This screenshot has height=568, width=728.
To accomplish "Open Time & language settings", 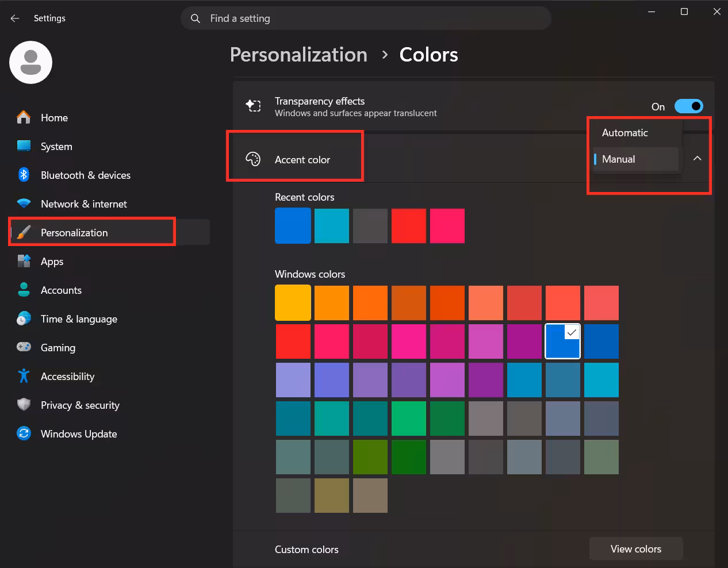I will click(109, 318).
